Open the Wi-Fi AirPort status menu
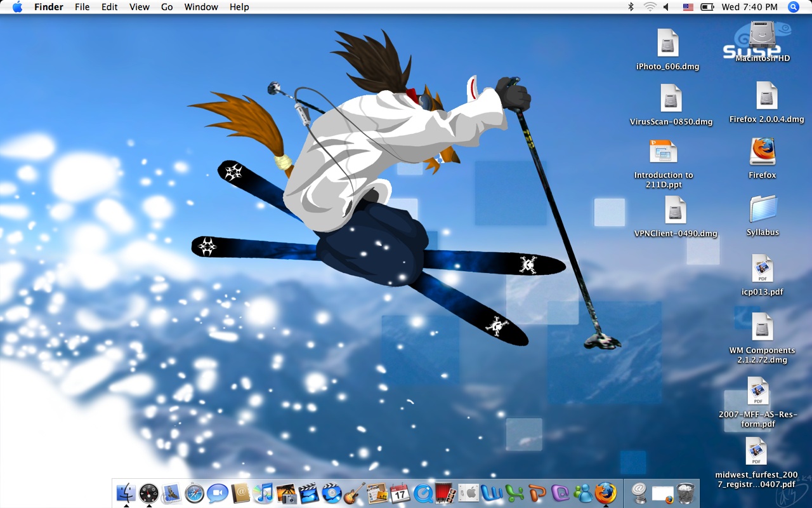Viewport: 812px width, 508px height. click(x=650, y=7)
